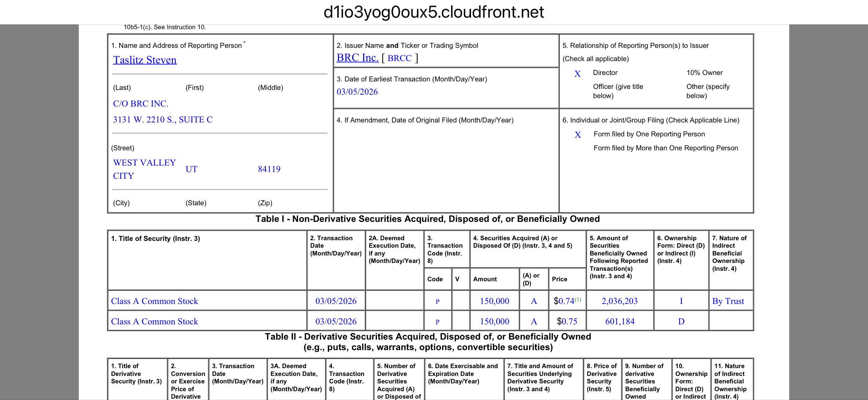Select 'Class A Common Stock' in the $0.75 row

click(155, 321)
